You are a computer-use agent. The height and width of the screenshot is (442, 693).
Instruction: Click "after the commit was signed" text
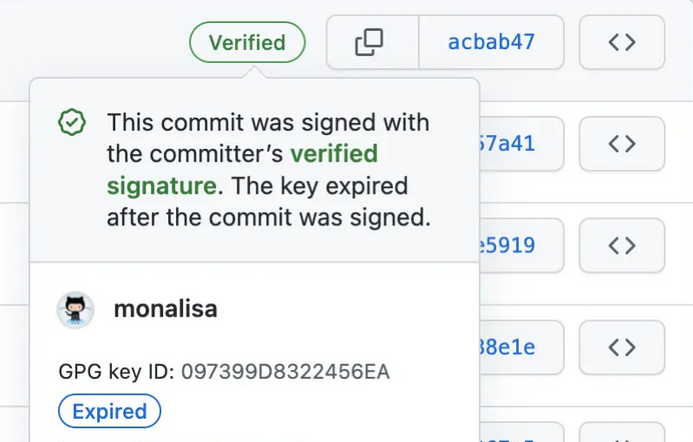point(268,217)
